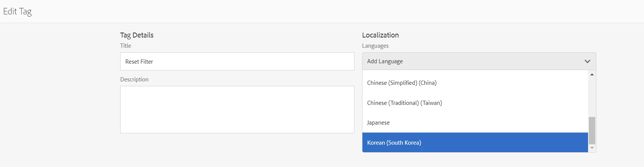The width and height of the screenshot is (644, 167).
Task: Click the language list scroll up arrow
Action: [592, 75]
